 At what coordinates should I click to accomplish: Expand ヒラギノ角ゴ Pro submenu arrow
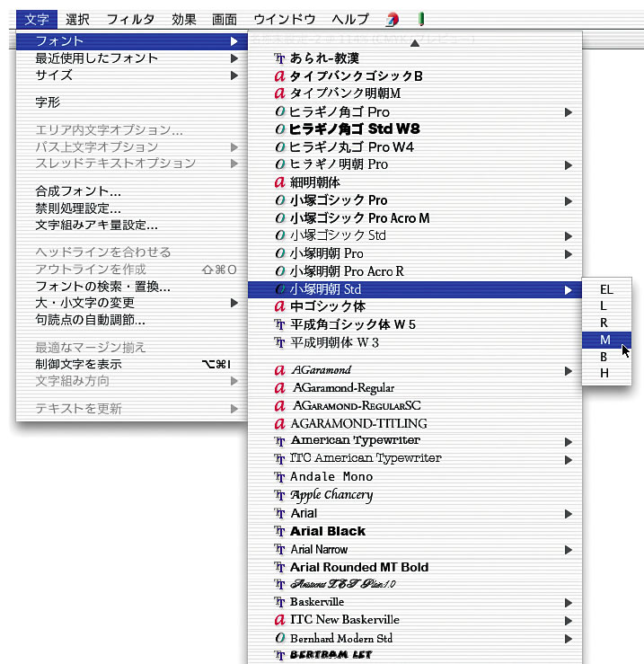point(569,112)
